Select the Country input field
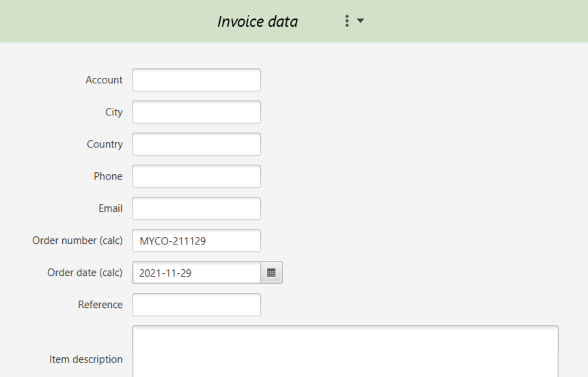588x377 pixels. tap(196, 144)
